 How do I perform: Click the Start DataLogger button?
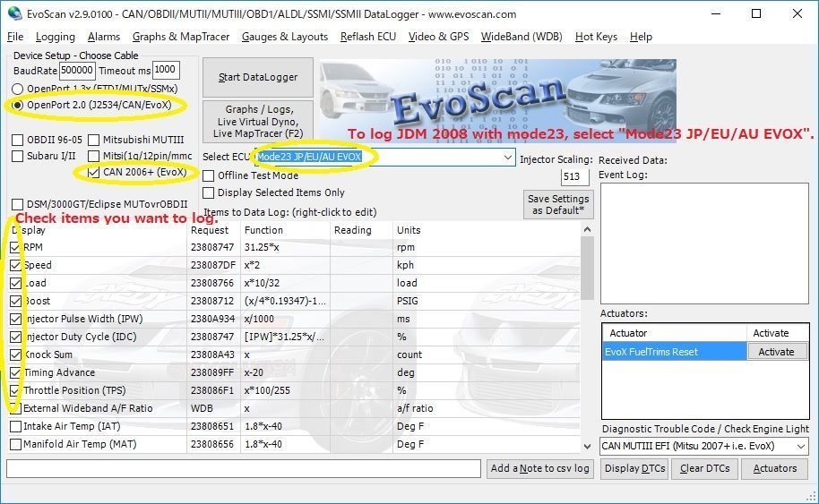(x=257, y=77)
